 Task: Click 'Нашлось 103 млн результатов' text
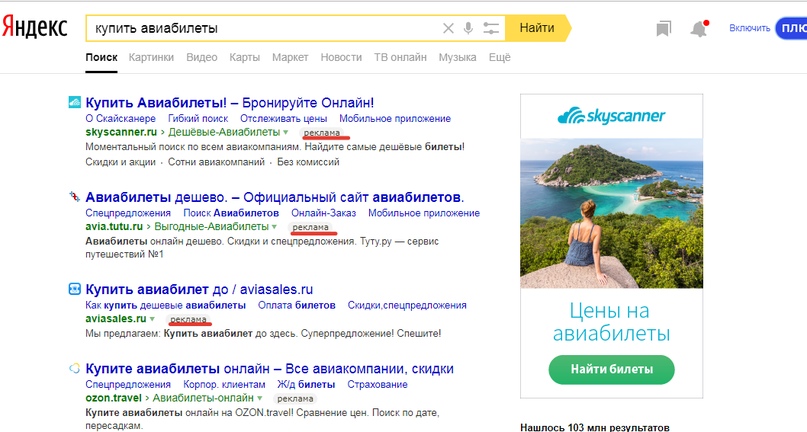(x=595, y=427)
